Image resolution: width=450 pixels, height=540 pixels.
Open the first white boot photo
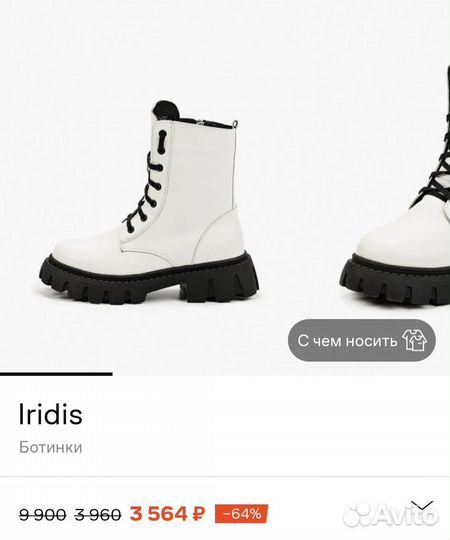coord(149,202)
